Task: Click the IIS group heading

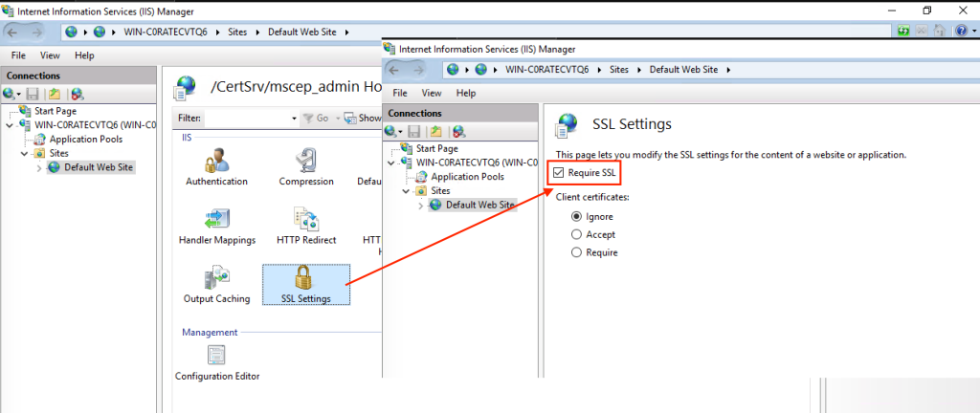Action: click(x=187, y=137)
